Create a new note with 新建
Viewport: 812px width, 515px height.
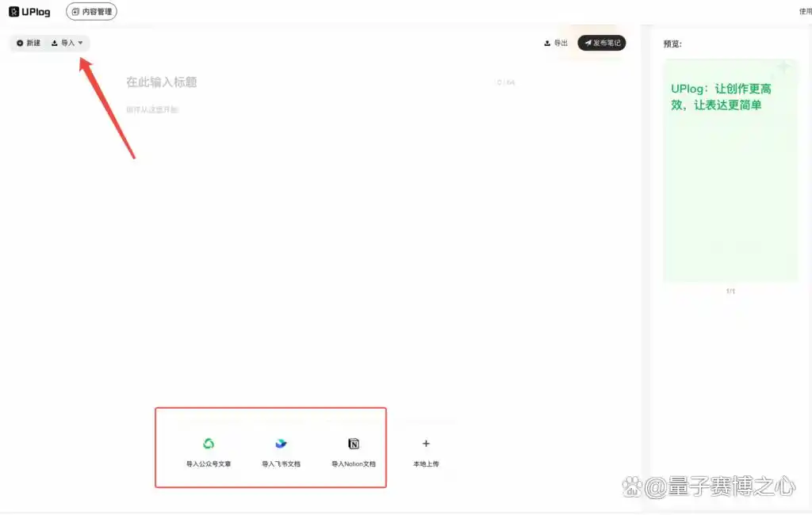[29, 43]
